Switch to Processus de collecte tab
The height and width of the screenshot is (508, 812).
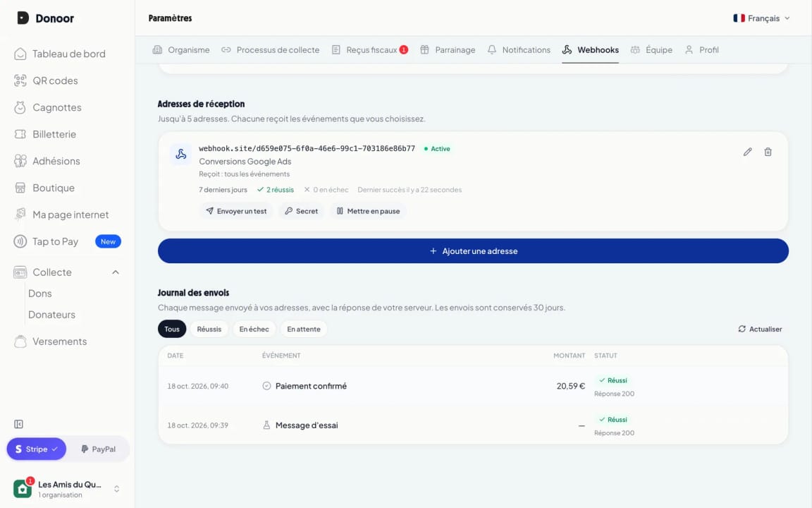pyautogui.click(x=271, y=50)
